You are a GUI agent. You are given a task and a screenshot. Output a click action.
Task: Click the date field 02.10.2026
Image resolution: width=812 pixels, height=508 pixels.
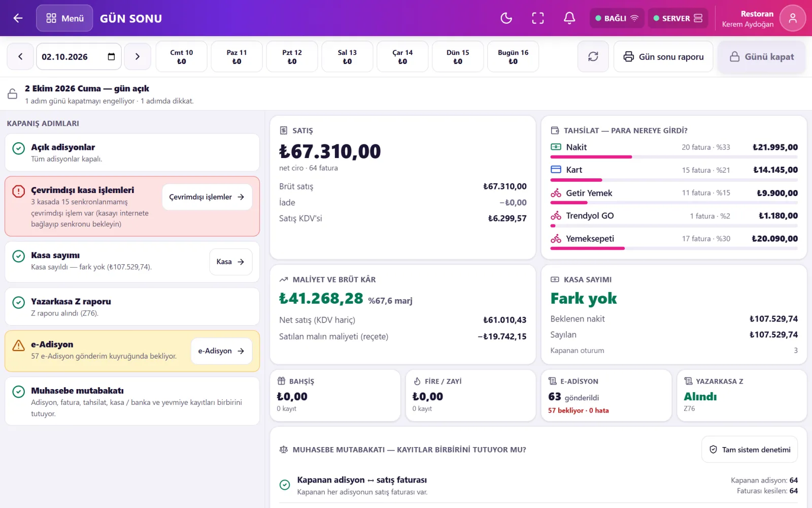(x=79, y=56)
